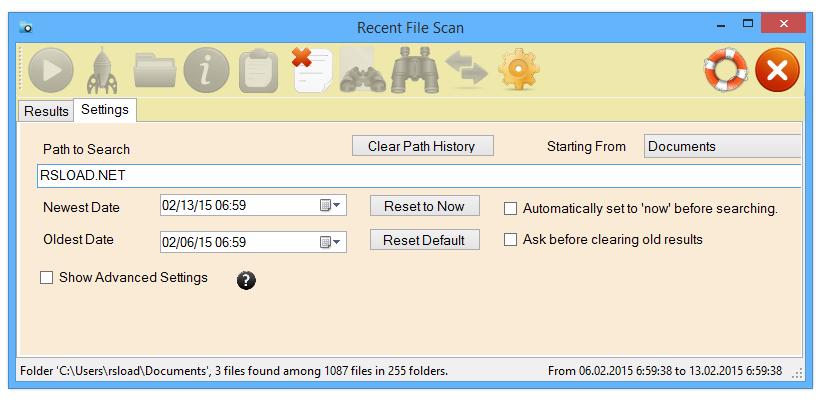Click the Clear Path History button
The image size is (824, 405).
[423, 146]
